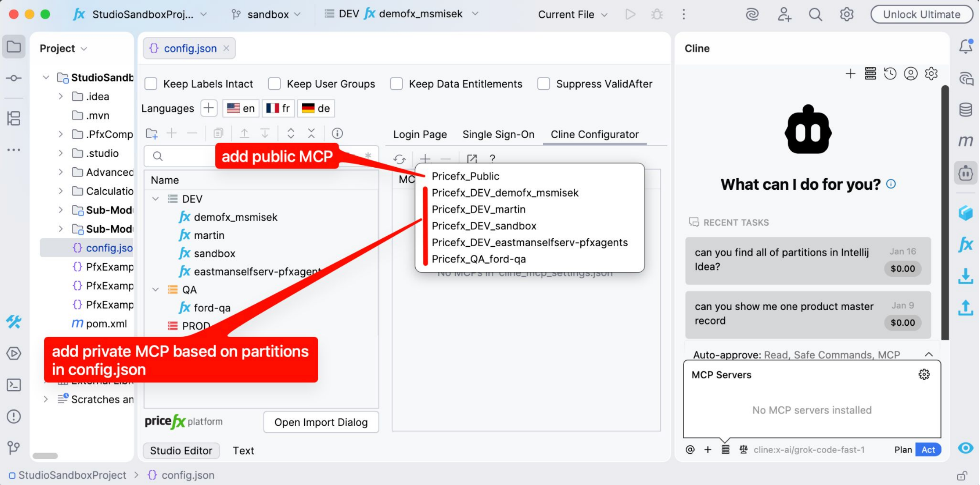Click the refresh icon in Cline Configurator
The height and width of the screenshot is (485, 980).
point(399,159)
